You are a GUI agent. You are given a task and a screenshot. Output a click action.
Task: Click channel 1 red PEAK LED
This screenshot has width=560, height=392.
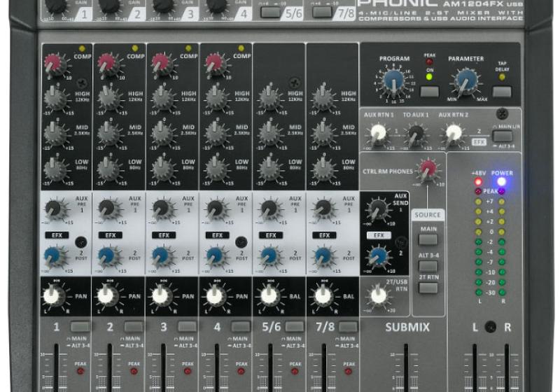(80, 371)
